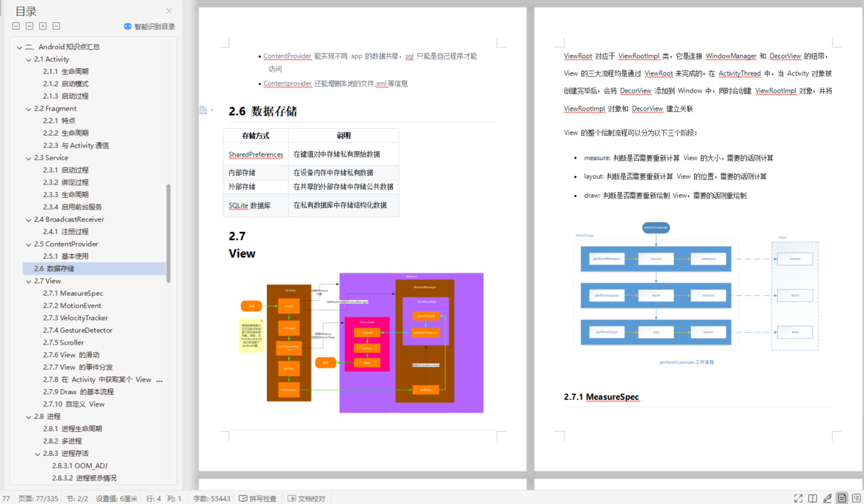
Task: Select page layout view icon in status bar
Action: coord(842,498)
